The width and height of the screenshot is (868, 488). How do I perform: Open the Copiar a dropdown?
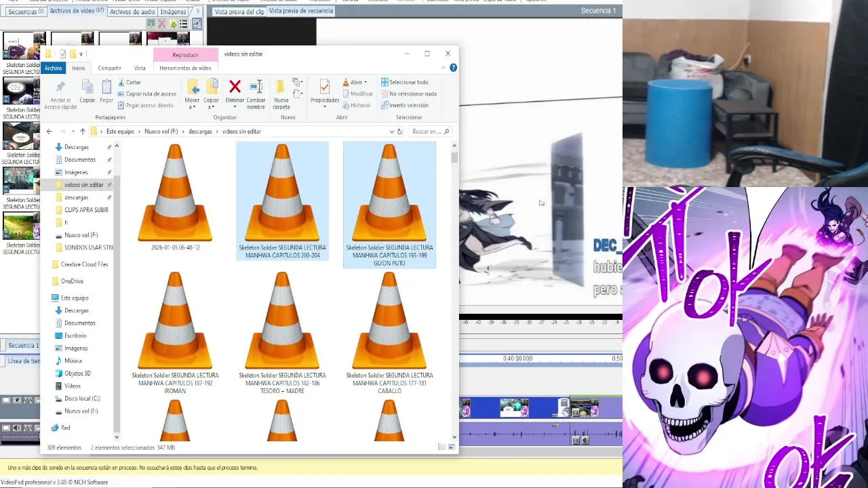click(x=211, y=94)
